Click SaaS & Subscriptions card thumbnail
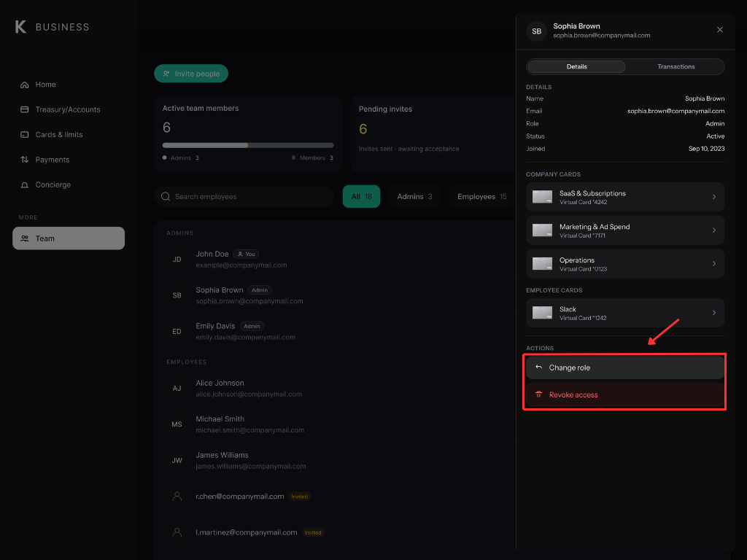 542,197
